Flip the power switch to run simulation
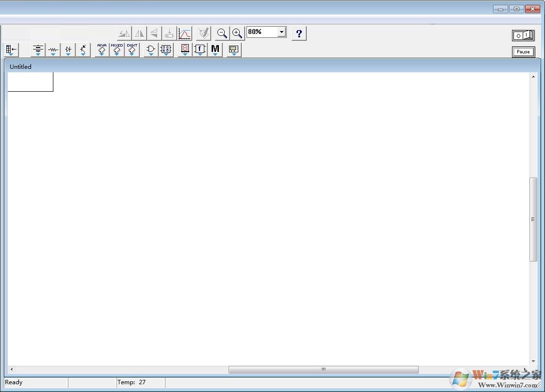 click(523, 34)
